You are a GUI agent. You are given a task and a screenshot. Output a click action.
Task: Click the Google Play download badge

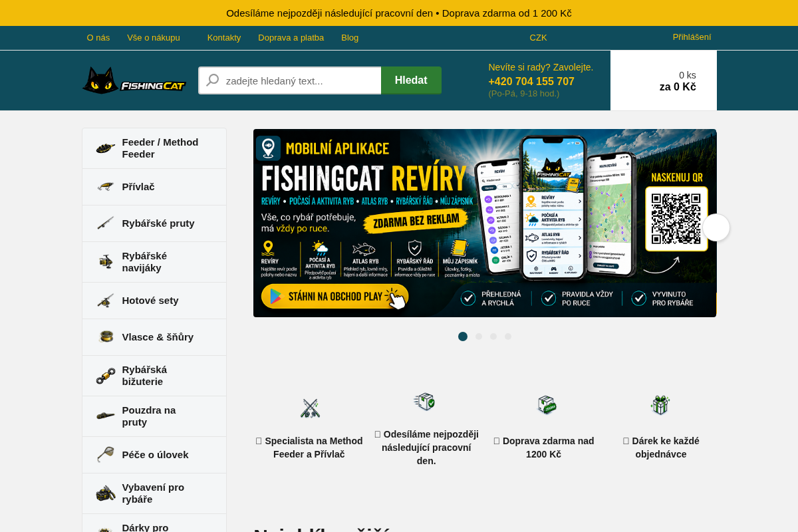(x=334, y=297)
